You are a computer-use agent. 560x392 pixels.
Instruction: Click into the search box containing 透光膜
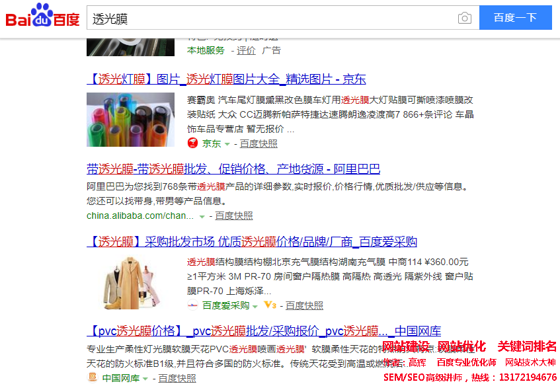tap(271, 18)
